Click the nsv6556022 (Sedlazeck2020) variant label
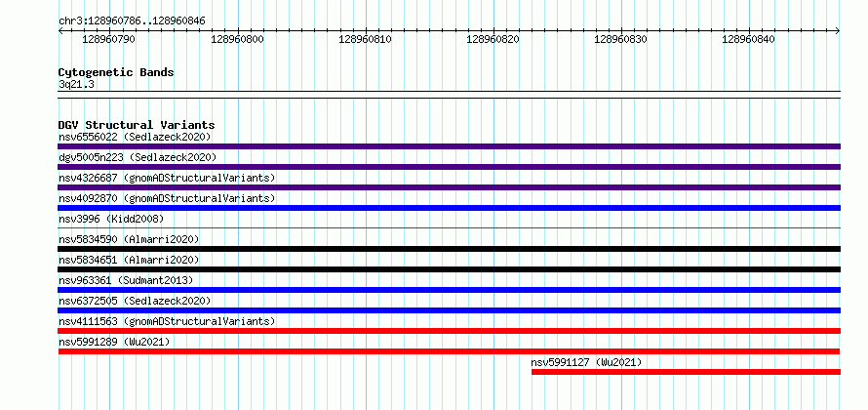Viewport: 868px width, 410px height. [x=135, y=137]
